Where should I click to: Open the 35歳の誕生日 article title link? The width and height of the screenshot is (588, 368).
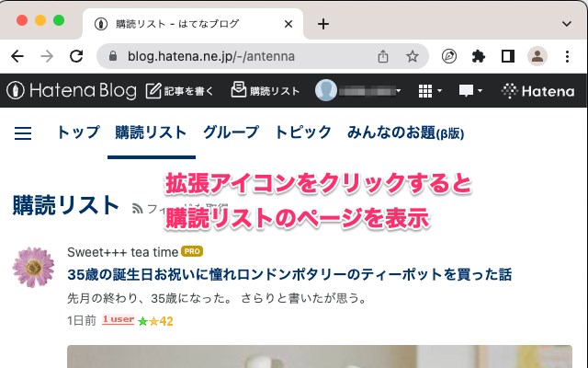point(289,274)
